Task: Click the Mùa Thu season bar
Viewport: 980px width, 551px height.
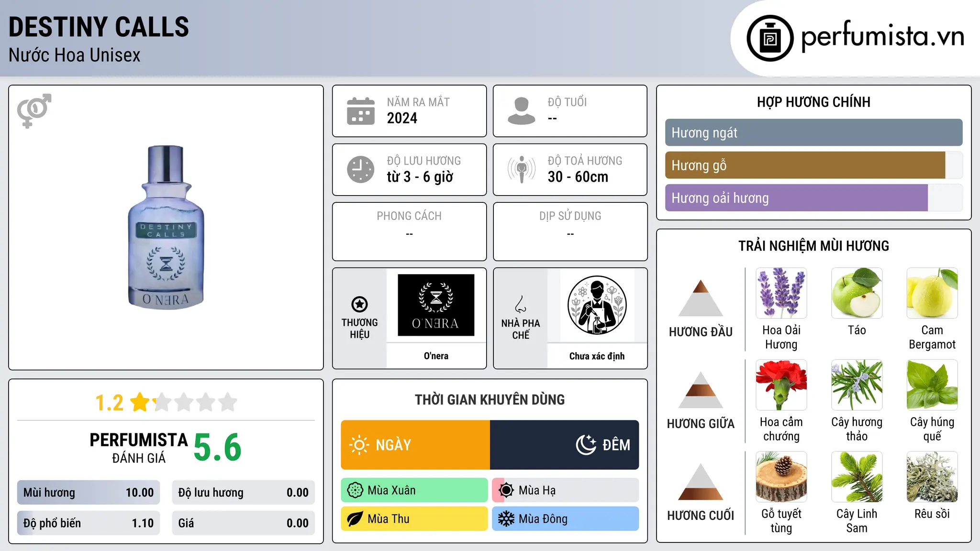Action: (414, 519)
